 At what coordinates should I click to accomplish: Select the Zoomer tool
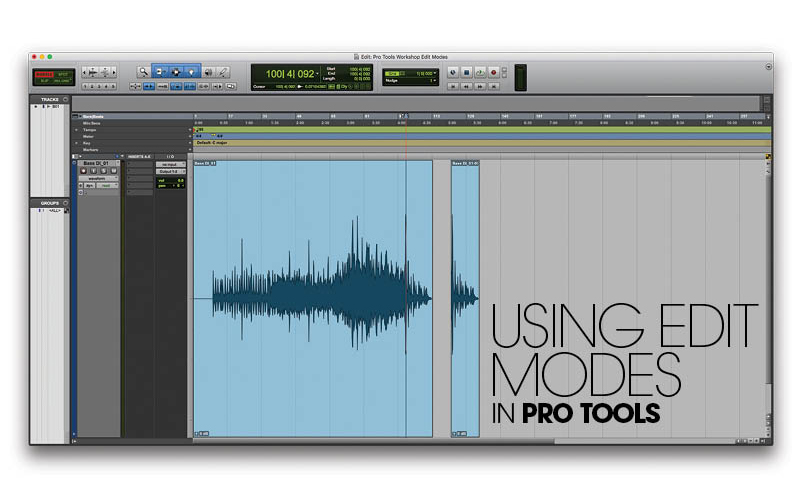coord(143,72)
